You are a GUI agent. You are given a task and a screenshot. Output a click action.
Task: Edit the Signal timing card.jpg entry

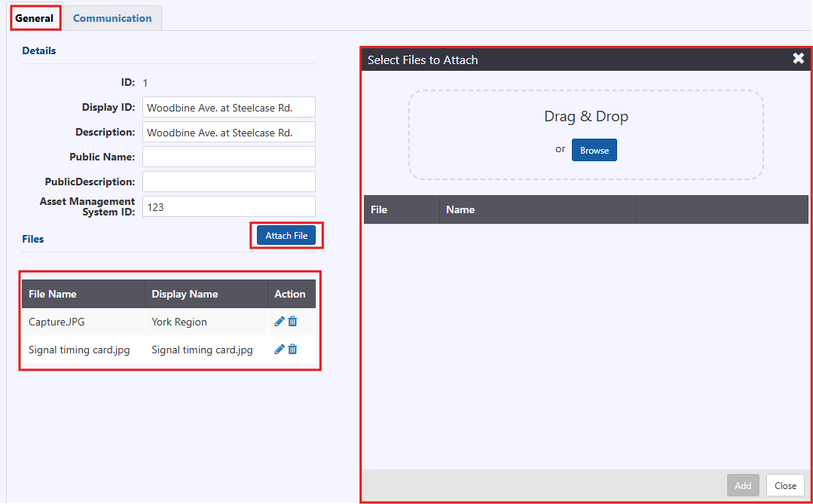(280, 350)
